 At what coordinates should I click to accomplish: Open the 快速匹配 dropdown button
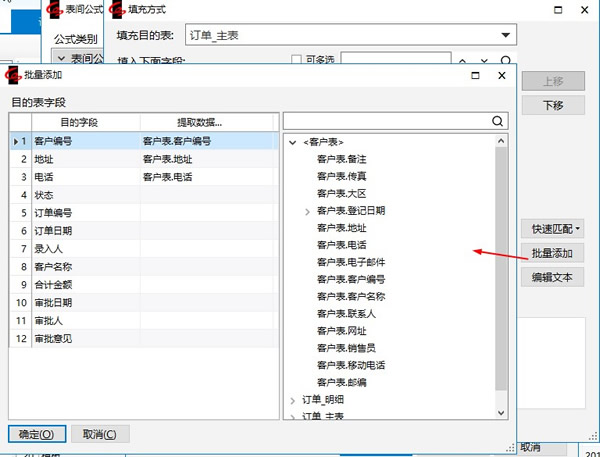[556, 229]
